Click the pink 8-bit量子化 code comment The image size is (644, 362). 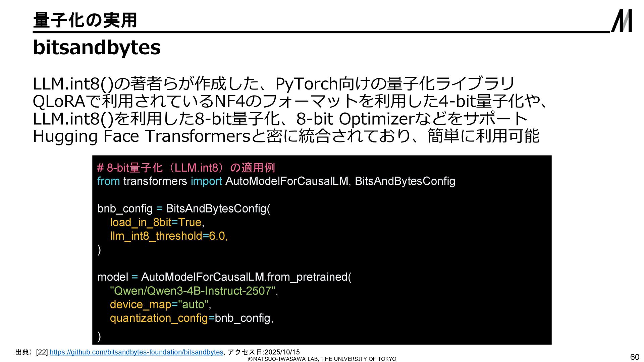point(186,168)
